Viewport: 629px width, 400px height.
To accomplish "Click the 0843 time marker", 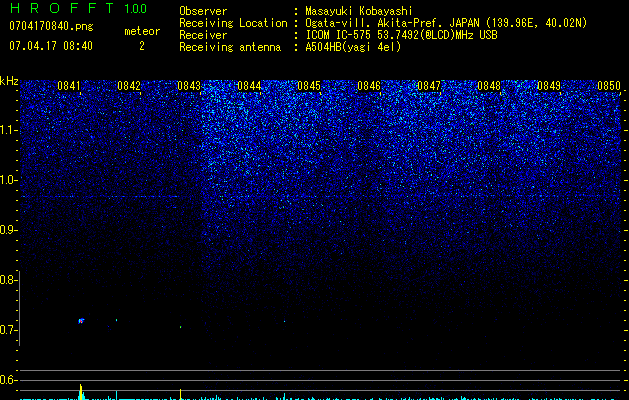I will point(189,86).
